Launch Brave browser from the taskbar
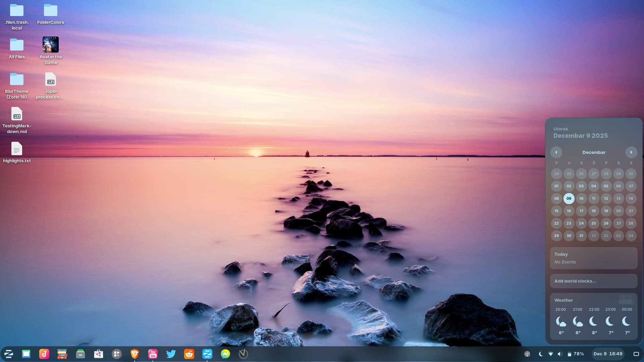644x362 pixels. [135, 354]
